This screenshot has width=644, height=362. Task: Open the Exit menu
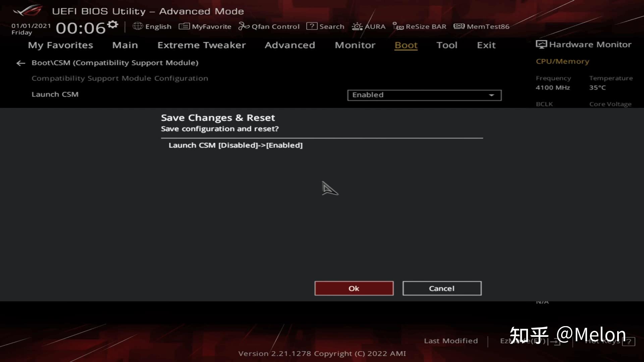pyautogui.click(x=486, y=45)
